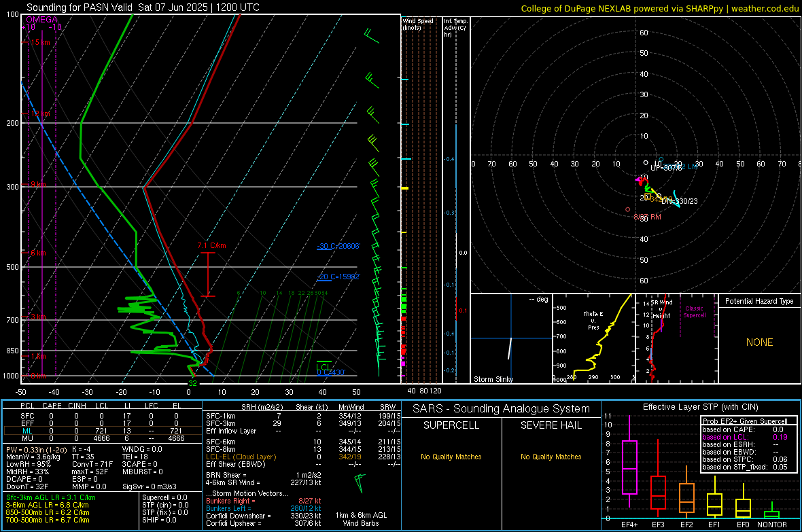
Task: Click the NONE hazard type value
Action: [x=759, y=342]
